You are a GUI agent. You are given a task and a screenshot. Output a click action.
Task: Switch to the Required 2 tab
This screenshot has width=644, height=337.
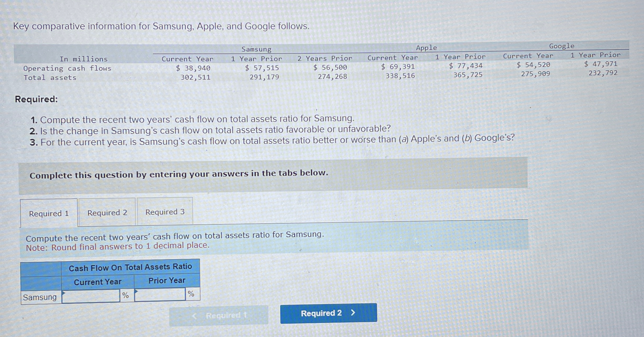click(107, 212)
